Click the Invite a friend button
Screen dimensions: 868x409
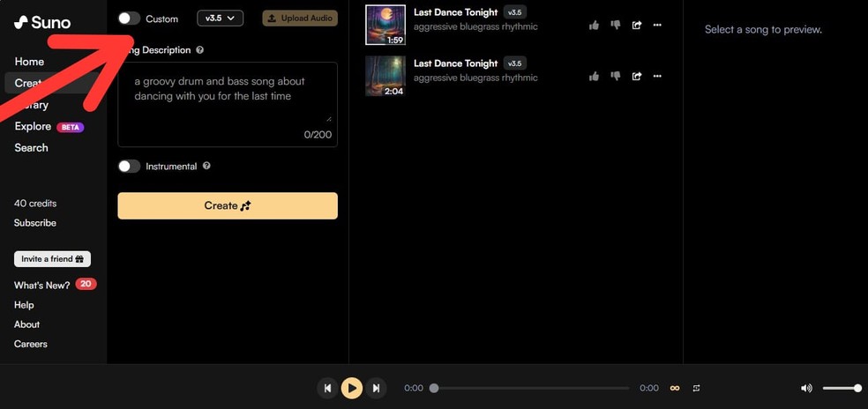52,259
